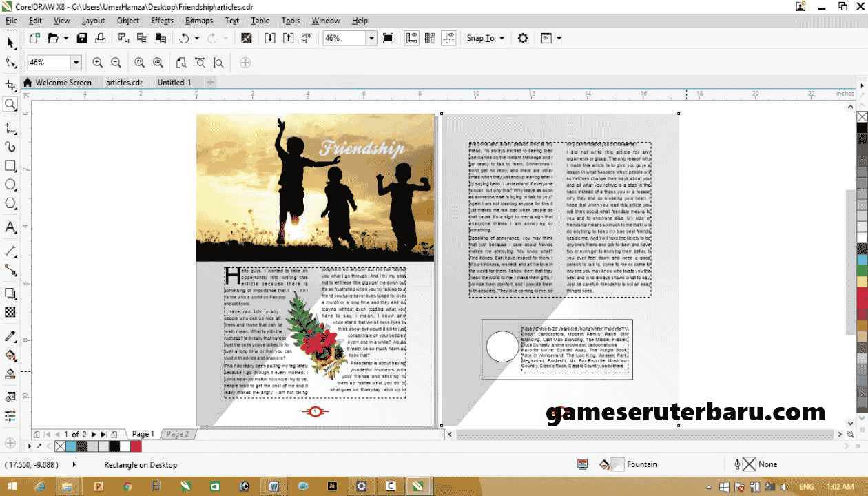Pick black swatch in right palette
The width and height of the screenshot is (868, 496).
862,127
